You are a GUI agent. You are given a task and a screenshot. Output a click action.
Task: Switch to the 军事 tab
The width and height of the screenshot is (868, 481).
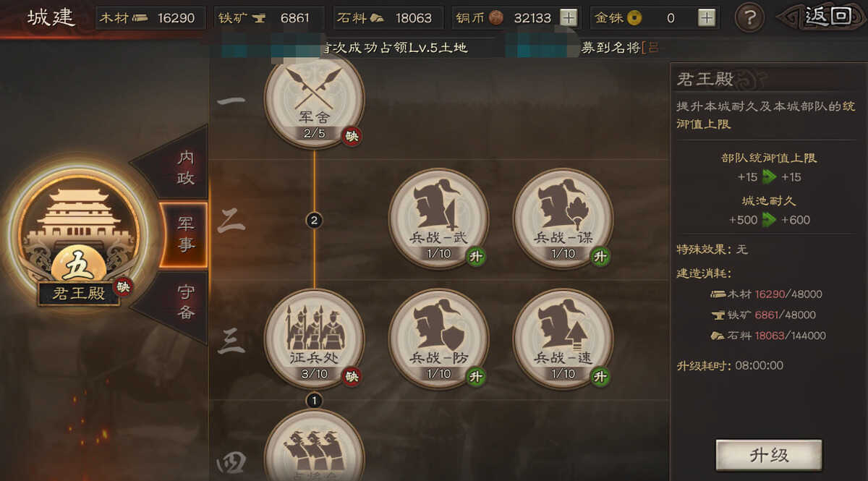(x=185, y=234)
